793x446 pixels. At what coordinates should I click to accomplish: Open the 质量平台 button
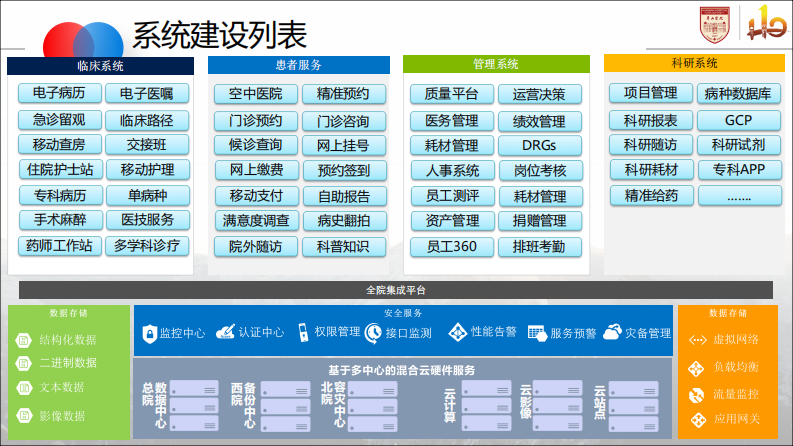click(x=452, y=94)
